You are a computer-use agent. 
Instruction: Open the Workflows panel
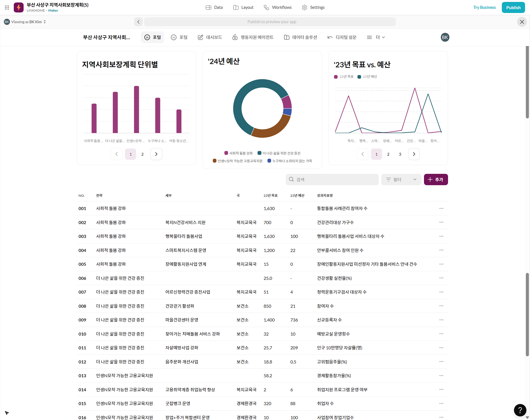click(x=278, y=7)
